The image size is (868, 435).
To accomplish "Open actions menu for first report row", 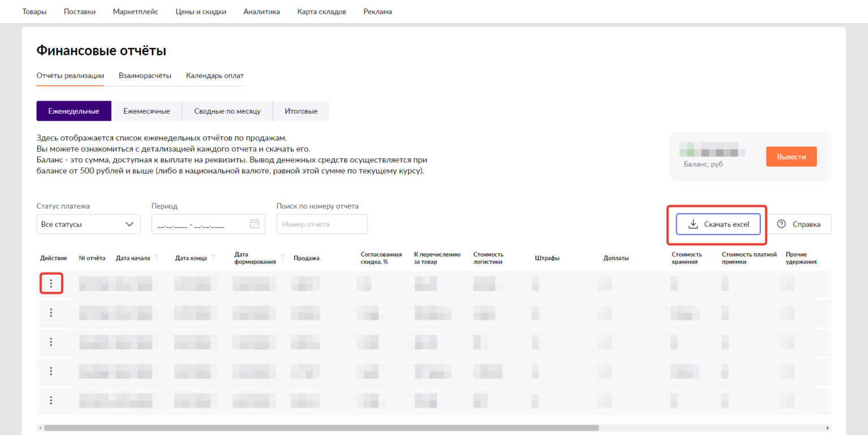I will click(51, 283).
